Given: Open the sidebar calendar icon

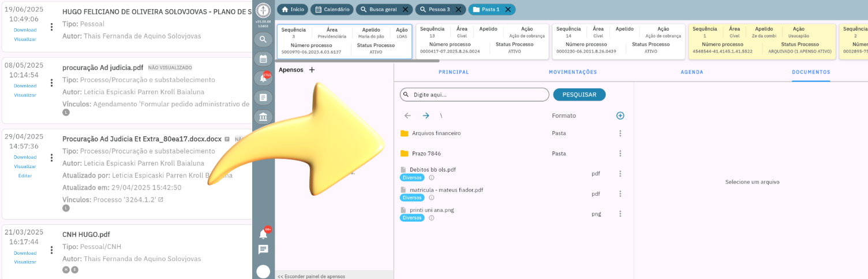Looking at the screenshot, I should click(263, 59).
